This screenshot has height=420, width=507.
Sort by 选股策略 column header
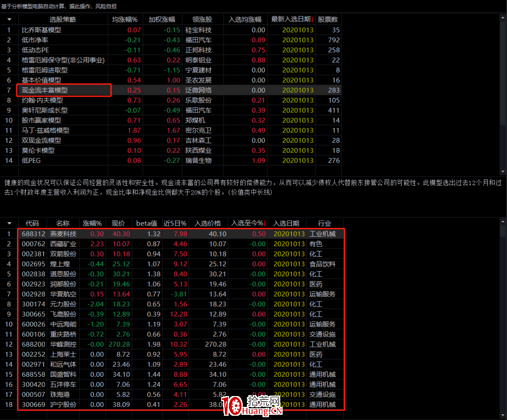coord(63,19)
